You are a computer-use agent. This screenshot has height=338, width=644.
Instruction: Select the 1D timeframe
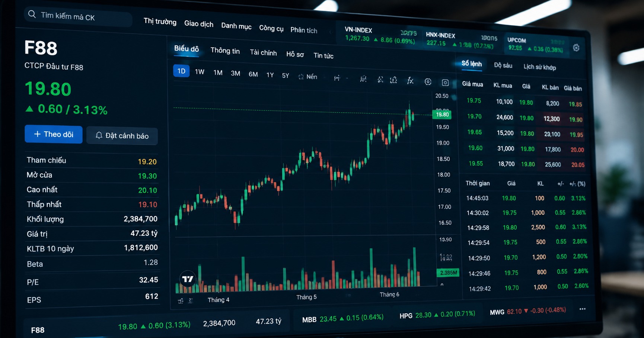point(181,71)
